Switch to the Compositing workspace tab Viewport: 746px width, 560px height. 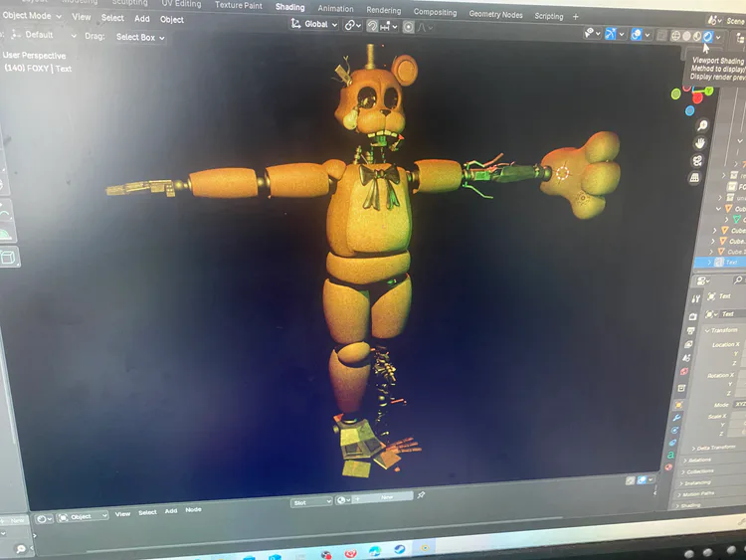coord(435,12)
